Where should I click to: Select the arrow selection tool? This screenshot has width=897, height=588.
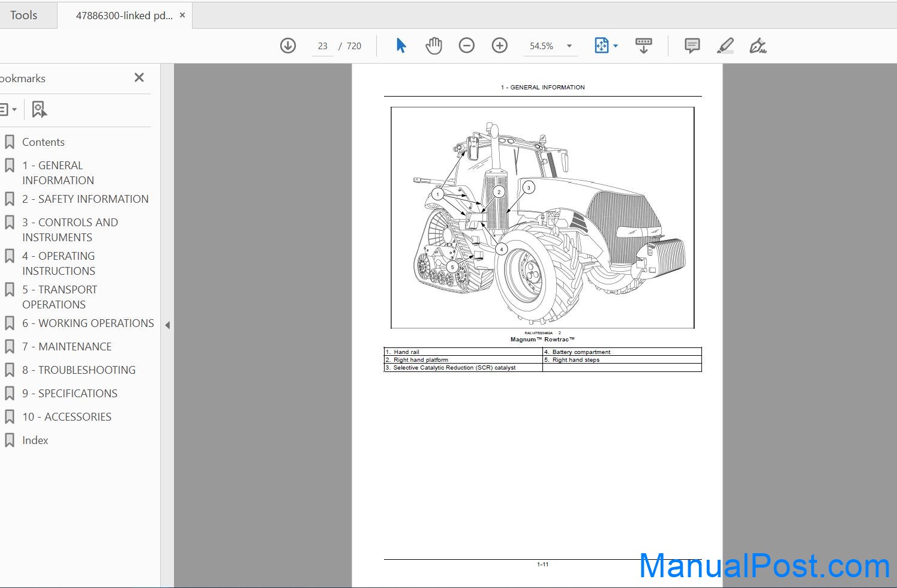pyautogui.click(x=401, y=46)
